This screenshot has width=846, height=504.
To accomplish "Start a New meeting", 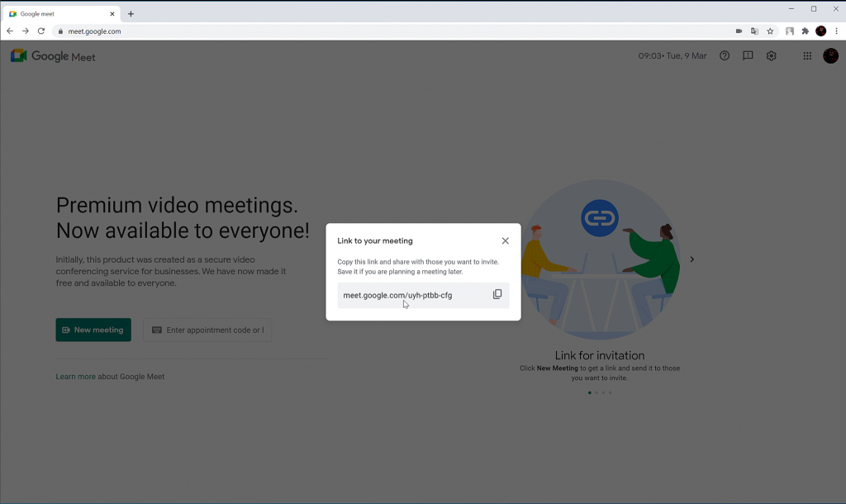I will tap(93, 330).
